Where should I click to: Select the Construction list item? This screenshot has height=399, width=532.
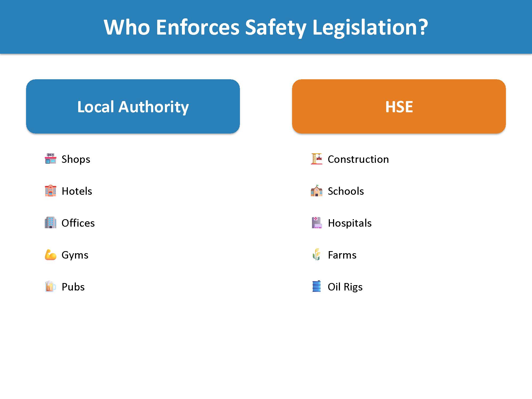click(x=358, y=159)
